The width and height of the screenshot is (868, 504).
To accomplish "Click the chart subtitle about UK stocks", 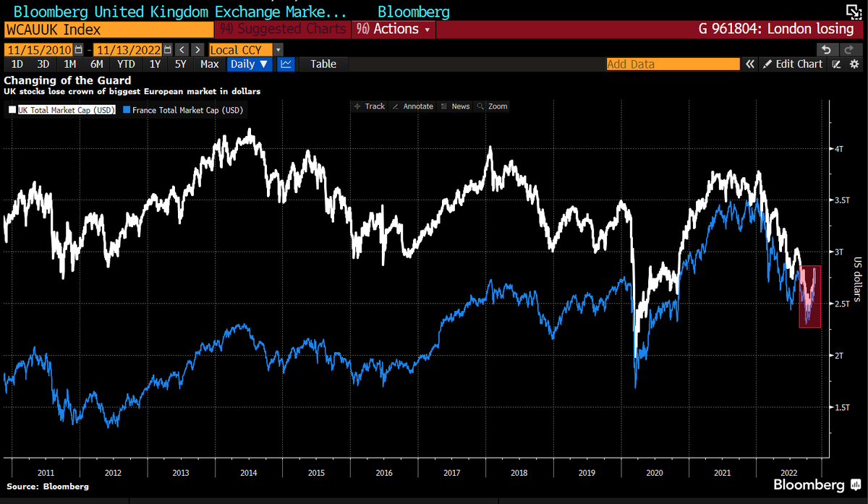I will (x=132, y=92).
